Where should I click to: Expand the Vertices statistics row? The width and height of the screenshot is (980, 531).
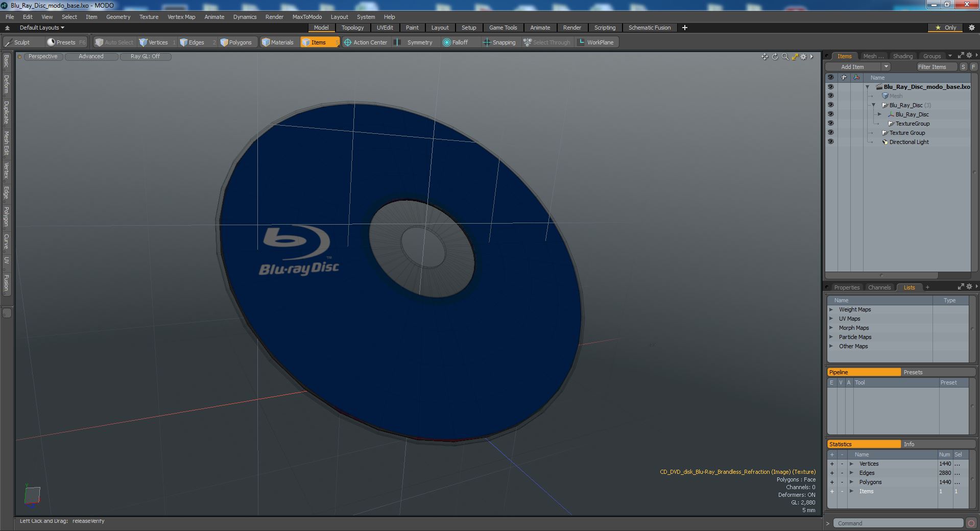click(x=851, y=464)
